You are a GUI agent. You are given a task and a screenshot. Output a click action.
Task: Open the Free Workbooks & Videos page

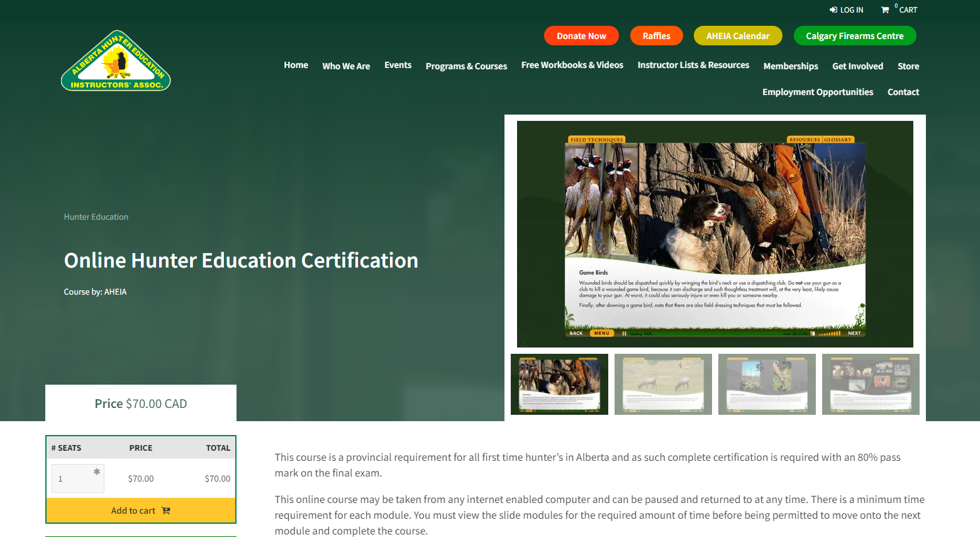point(572,64)
